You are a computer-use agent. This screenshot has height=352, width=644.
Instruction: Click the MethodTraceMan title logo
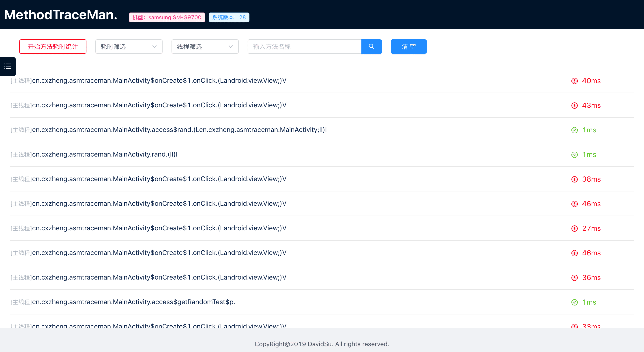click(x=61, y=15)
